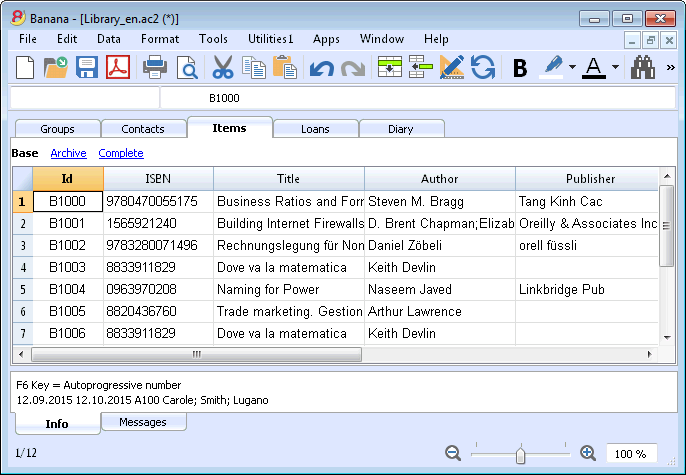The height and width of the screenshot is (475, 686).
Task: Click the Cut scissors icon
Action: [x=223, y=67]
